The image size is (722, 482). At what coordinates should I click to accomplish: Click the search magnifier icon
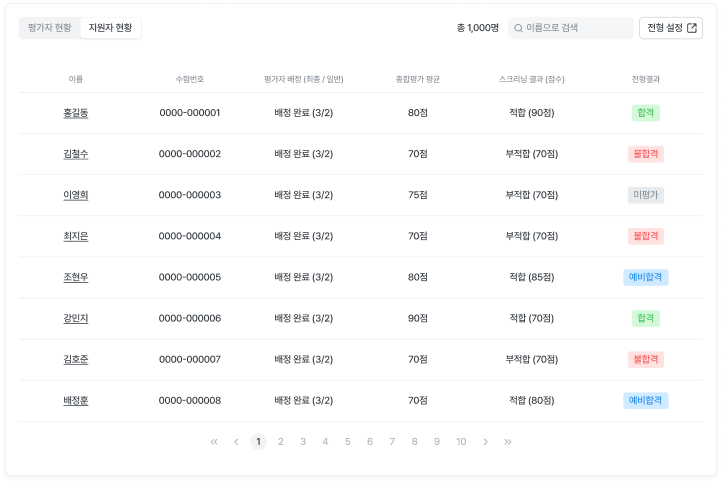point(519,28)
